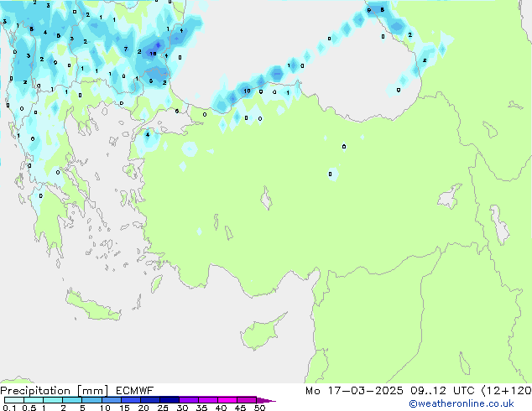Click the 45–50 mm legend swatch
This screenshot has height=411, width=532.
pos(247,400)
